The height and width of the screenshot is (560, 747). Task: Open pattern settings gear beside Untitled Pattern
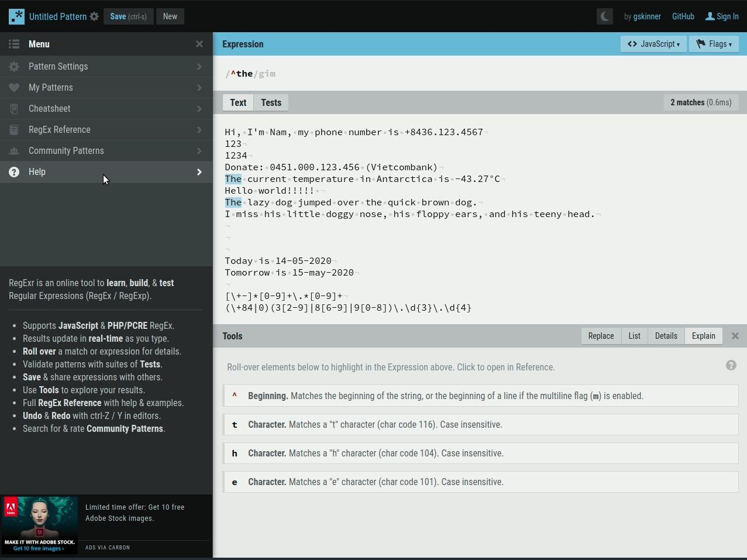[x=94, y=16]
